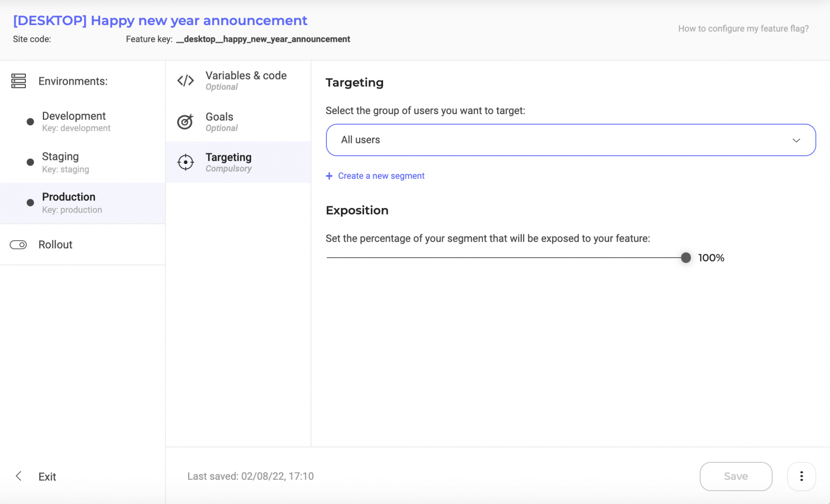
Task: Click the Variables & code brackets icon
Action: coord(185,80)
